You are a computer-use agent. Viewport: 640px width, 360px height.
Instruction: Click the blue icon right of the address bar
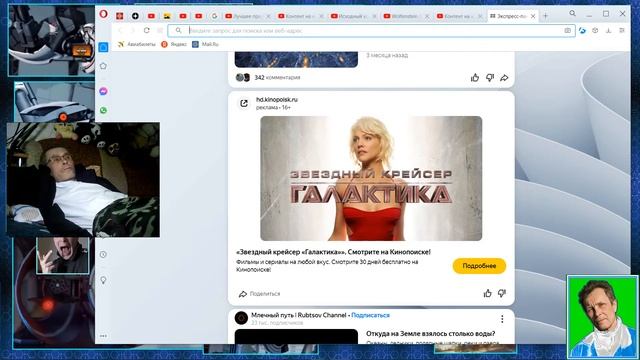(582, 31)
